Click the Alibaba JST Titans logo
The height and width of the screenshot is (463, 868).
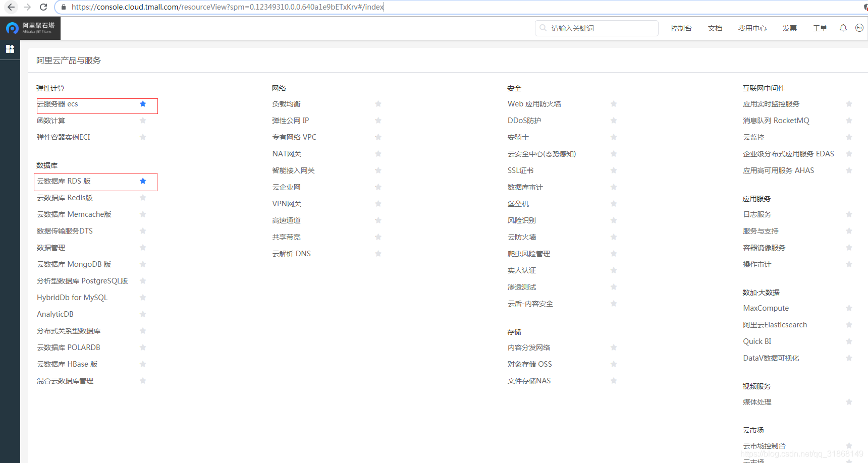click(x=30, y=28)
